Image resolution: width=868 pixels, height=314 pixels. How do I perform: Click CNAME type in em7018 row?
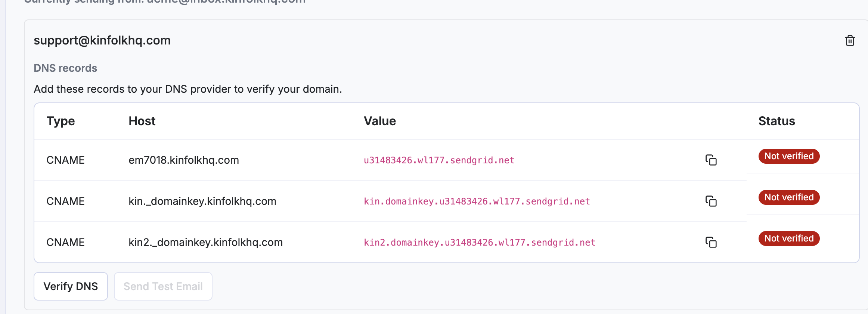pos(65,160)
